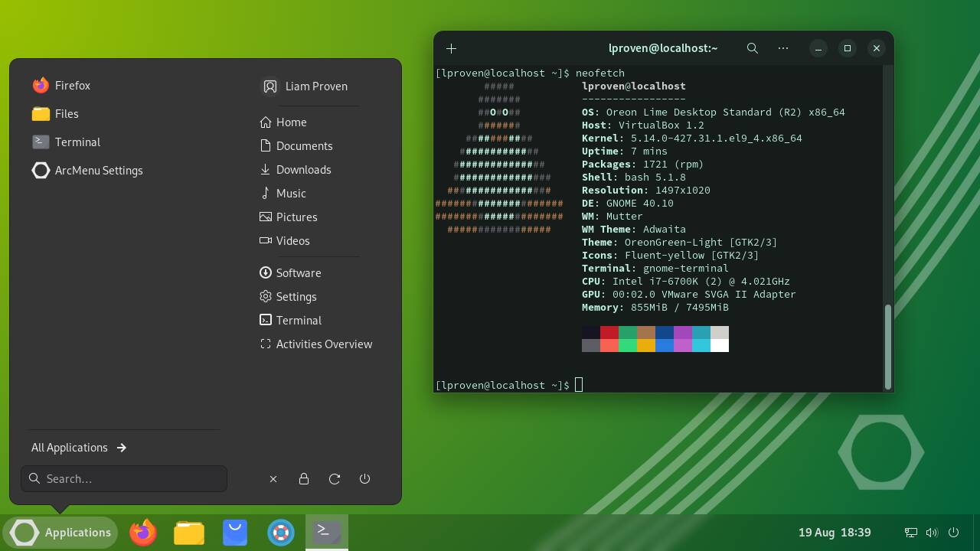Click the lock screen icon in ArcMenu
This screenshot has height=551, width=980.
pos(304,479)
